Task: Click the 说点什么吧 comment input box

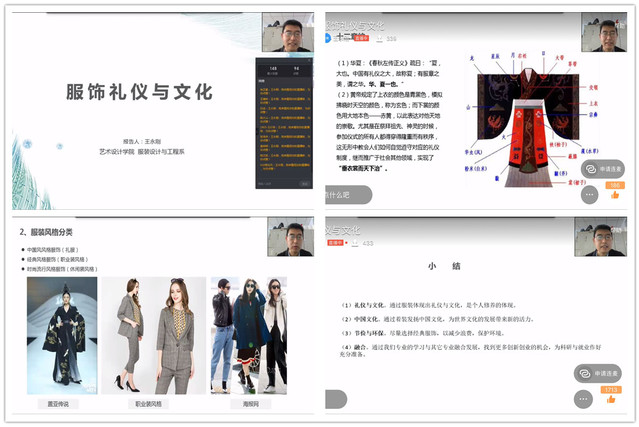Action: (x=345, y=194)
